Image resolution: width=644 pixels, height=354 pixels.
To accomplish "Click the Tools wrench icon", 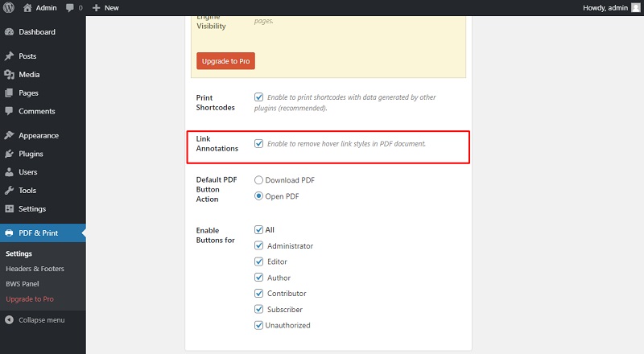I will click(9, 190).
